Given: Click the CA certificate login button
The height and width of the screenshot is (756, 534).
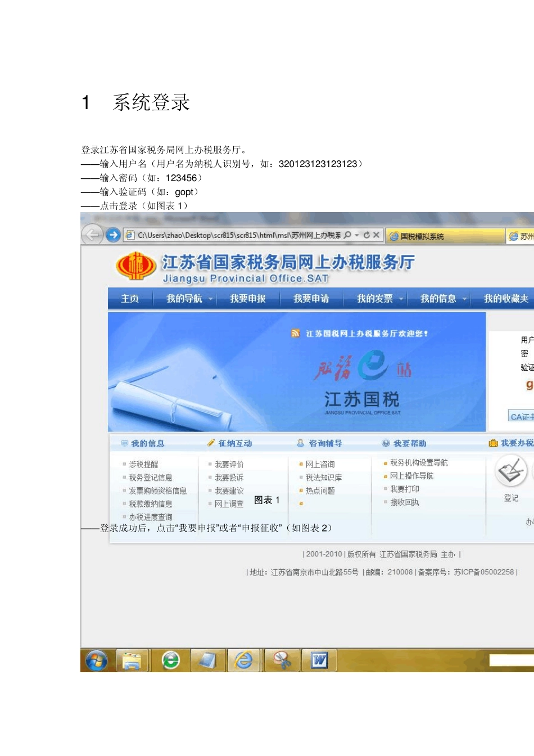Looking at the screenshot, I should tap(521, 416).
